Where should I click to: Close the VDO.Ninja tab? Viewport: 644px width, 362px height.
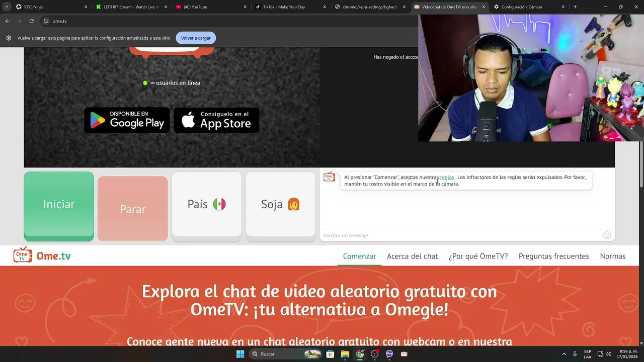point(86,7)
